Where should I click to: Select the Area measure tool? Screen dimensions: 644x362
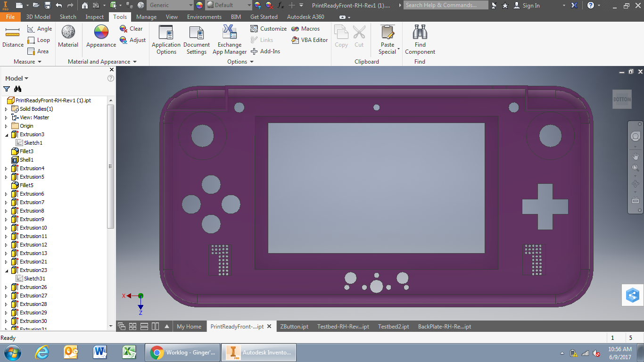tap(38, 51)
